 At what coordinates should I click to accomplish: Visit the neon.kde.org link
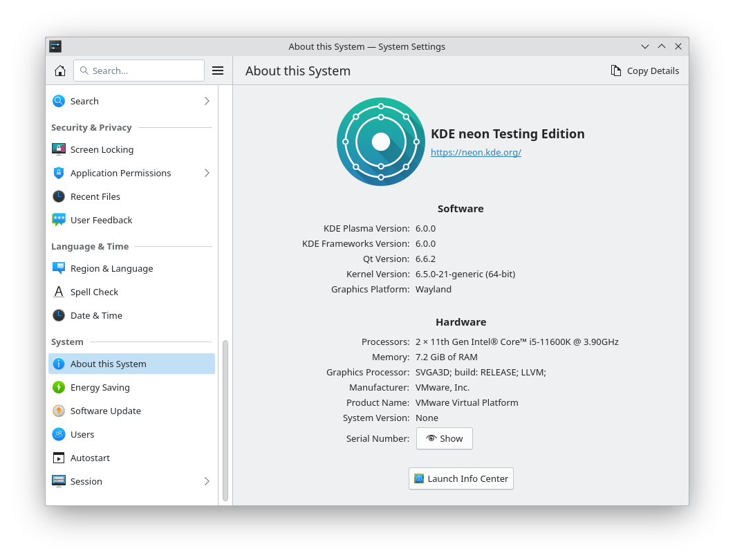tap(476, 152)
